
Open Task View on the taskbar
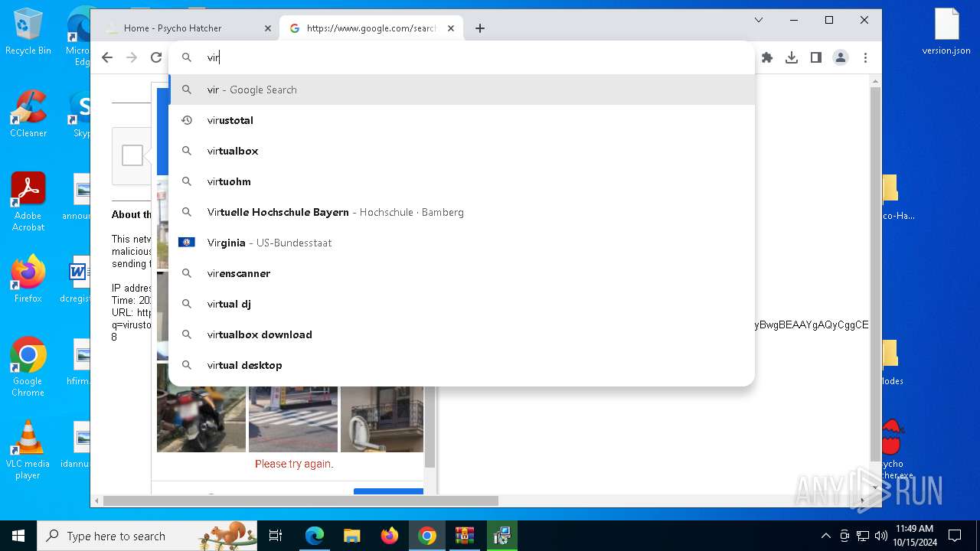276,536
